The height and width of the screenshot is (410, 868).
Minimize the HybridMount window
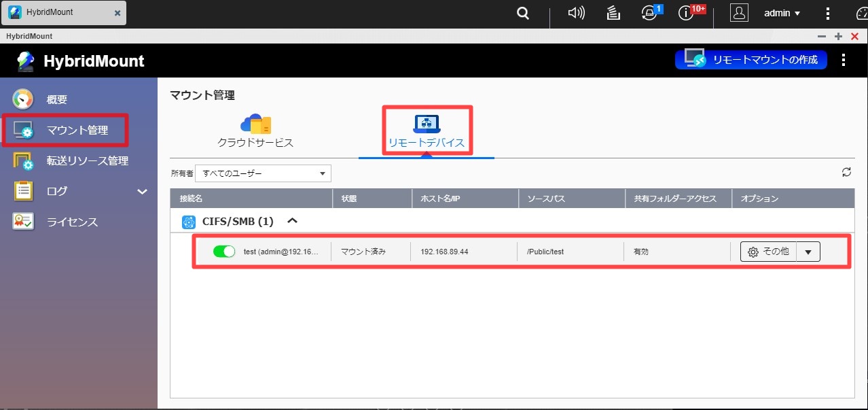(x=822, y=36)
